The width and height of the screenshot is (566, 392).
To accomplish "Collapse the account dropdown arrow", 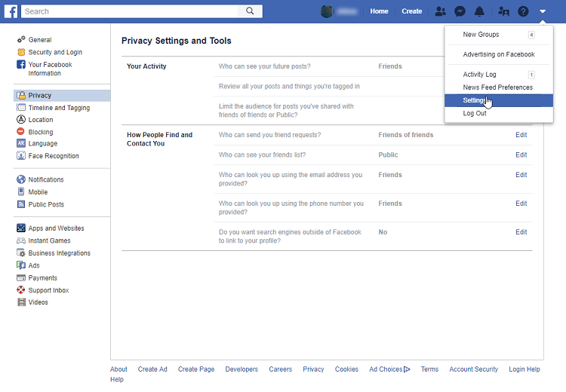I will coord(543,11).
